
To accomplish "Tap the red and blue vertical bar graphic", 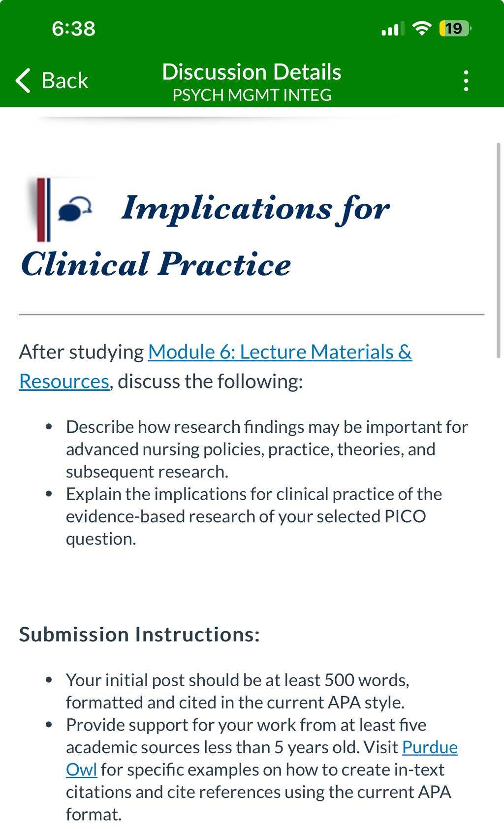I will (43, 210).
